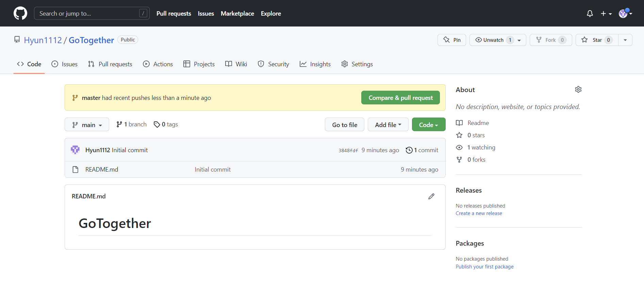Edit the README with the pencil icon
This screenshot has width=644, height=282.
coord(431,196)
